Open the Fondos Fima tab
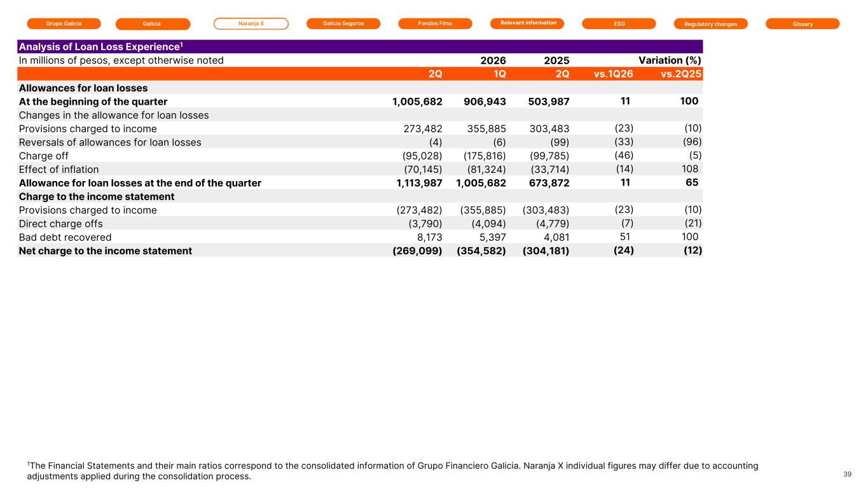Screen dimensions: 868x488 [x=436, y=24]
